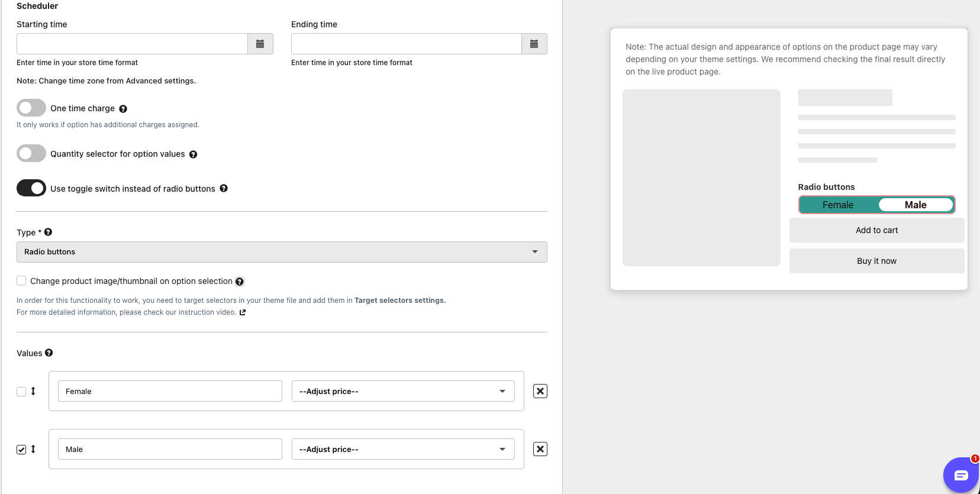Uncheck the Male default value checkbox
This screenshot has width=980, height=494.
tap(21, 449)
